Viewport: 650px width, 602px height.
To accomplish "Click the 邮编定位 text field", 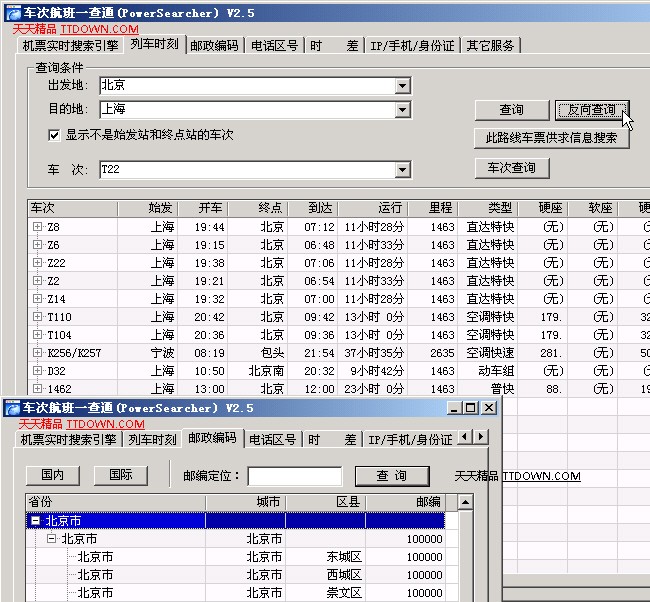I will pos(295,476).
